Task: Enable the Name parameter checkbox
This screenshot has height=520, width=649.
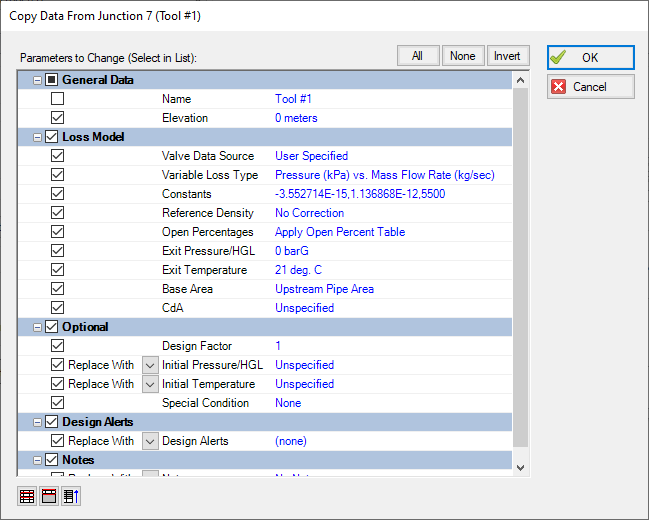Action: 57,99
